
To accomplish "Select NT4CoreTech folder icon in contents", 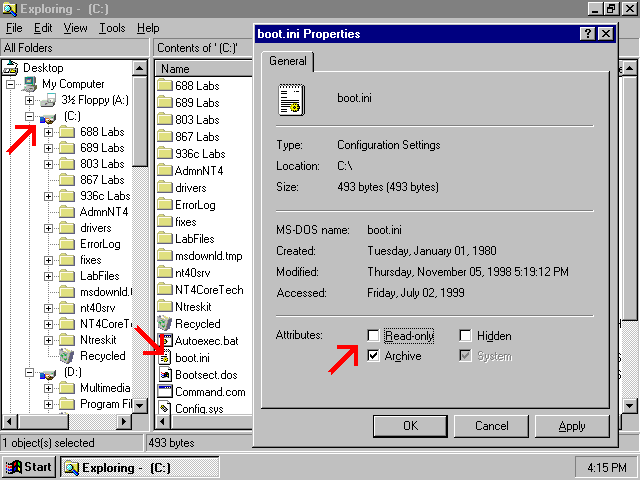I will click(165, 290).
